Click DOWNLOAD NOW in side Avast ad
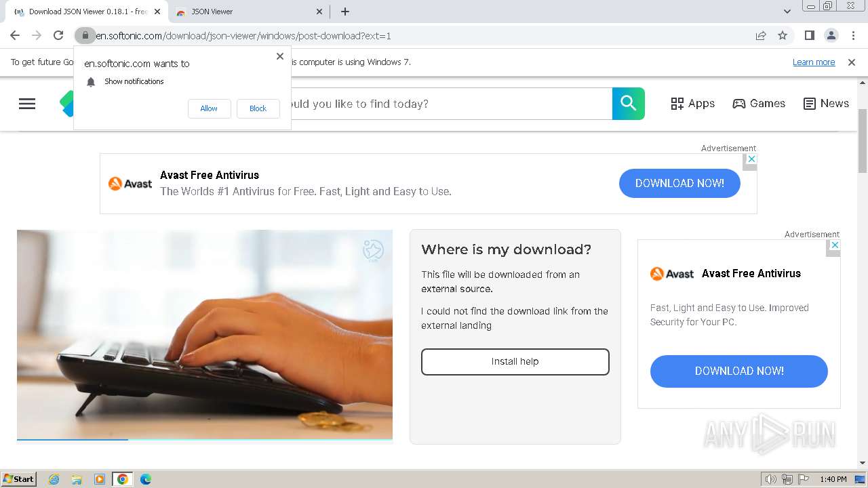The width and height of the screenshot is (868, 488). click(739, 371)
